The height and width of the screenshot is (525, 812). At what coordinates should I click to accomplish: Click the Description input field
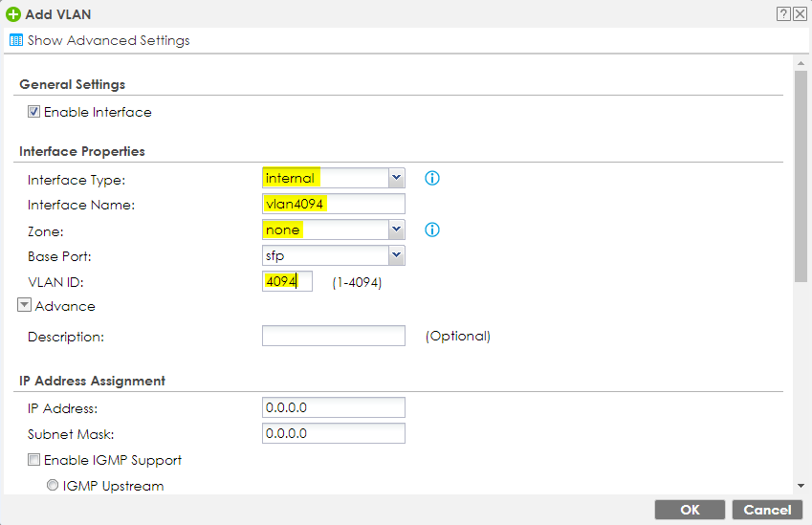click(x=333, y=336)
